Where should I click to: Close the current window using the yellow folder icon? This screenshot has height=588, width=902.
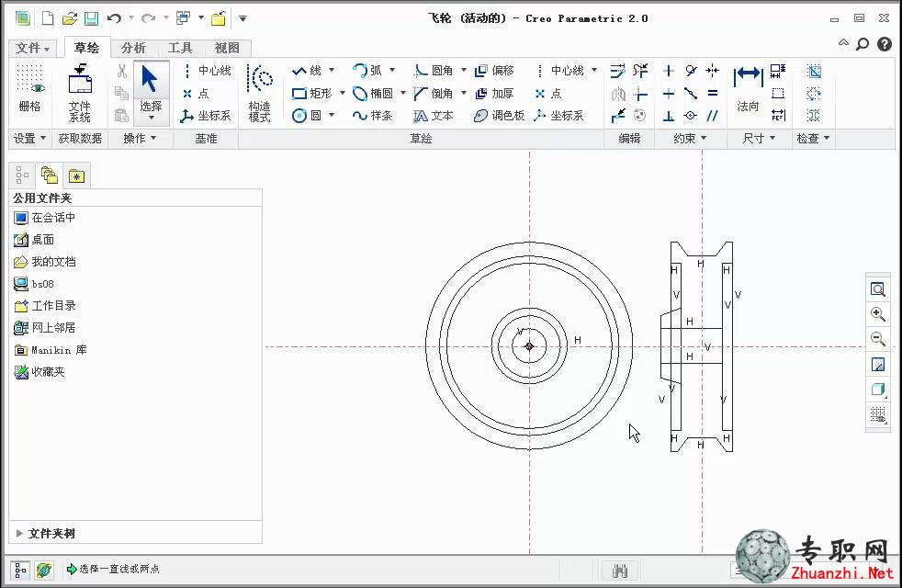coord(218,18)
